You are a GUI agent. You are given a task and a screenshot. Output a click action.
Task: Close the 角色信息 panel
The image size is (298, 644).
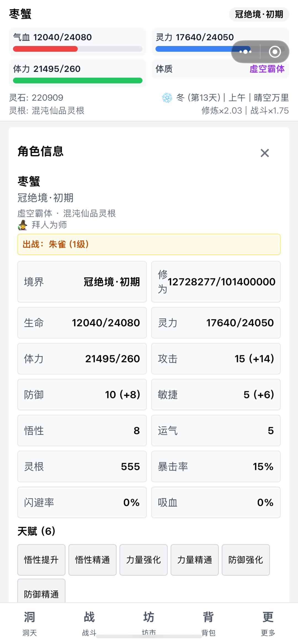pos(265,153)
